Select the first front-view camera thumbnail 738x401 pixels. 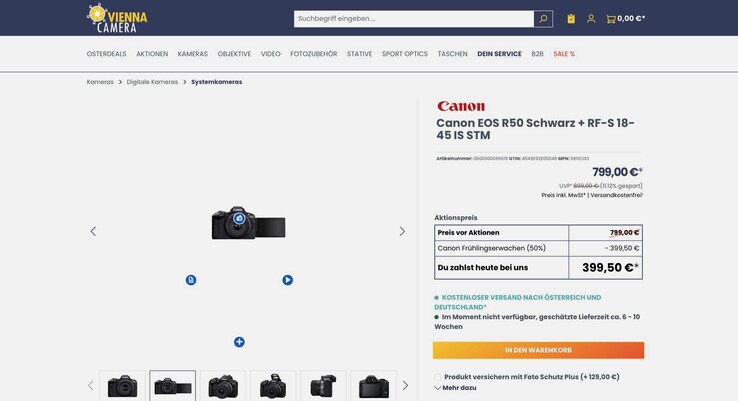pos(122,386)
